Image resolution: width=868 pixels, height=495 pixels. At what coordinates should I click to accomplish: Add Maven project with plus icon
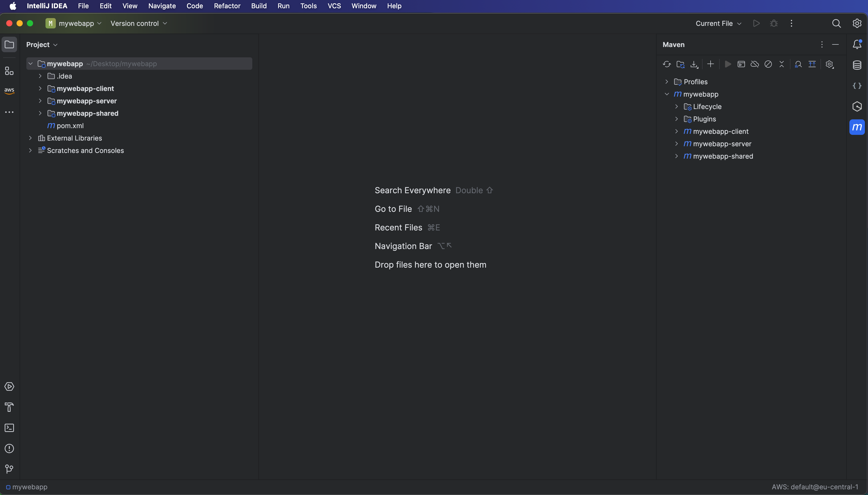pyautogui.click(x=711, y=64)
